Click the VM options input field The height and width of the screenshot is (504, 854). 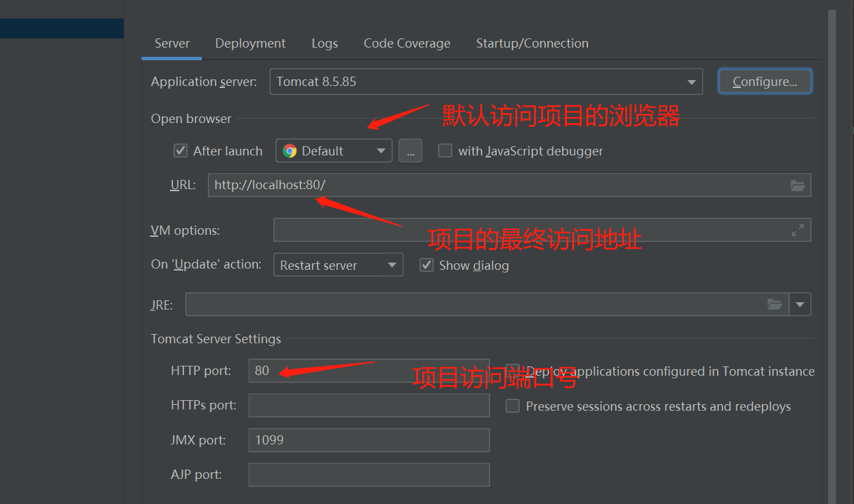point(542,230)
